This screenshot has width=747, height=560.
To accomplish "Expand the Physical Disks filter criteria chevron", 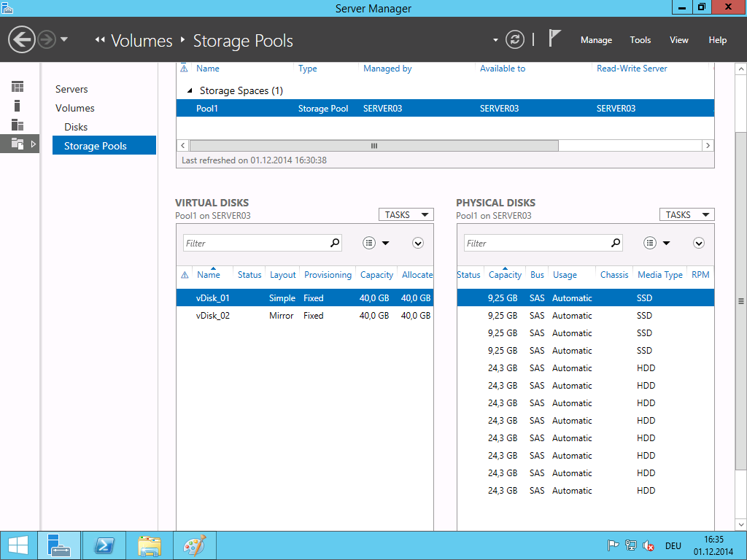I will 698,244.
